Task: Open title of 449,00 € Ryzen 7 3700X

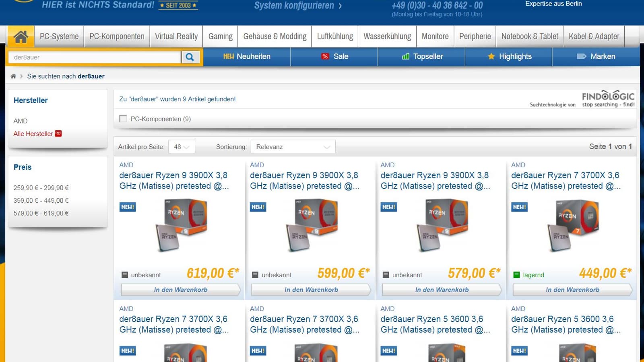Action: pos(566,181)
